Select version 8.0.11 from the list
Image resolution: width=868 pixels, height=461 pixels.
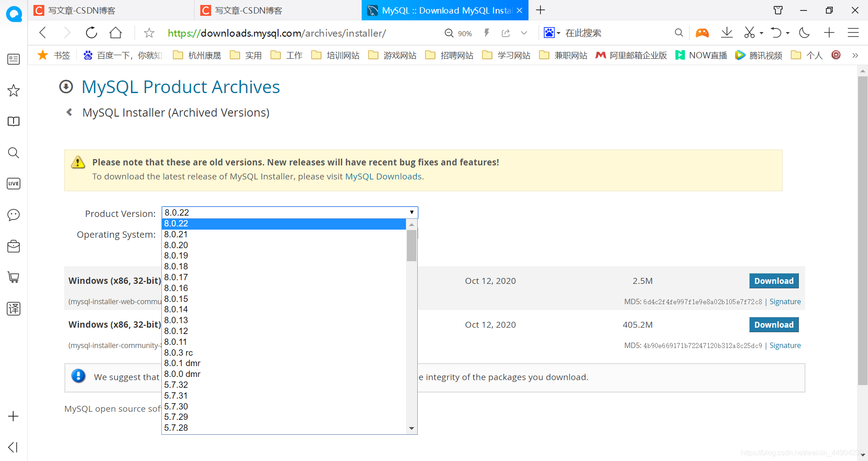click(176, 342)
